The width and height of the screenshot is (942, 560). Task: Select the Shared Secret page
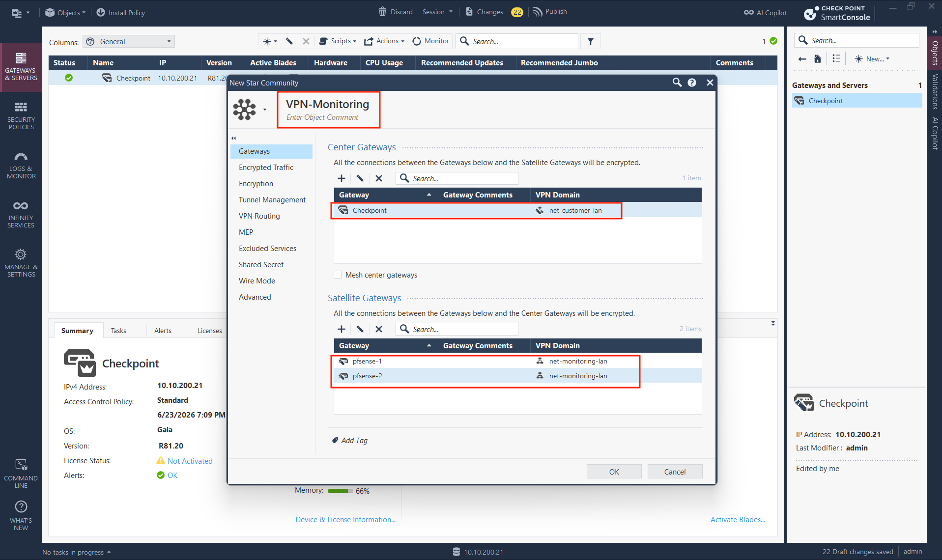(261, 265)
